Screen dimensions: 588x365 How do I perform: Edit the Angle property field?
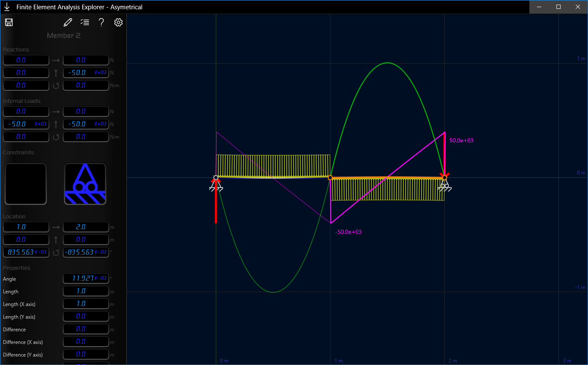tap(86, 279)
